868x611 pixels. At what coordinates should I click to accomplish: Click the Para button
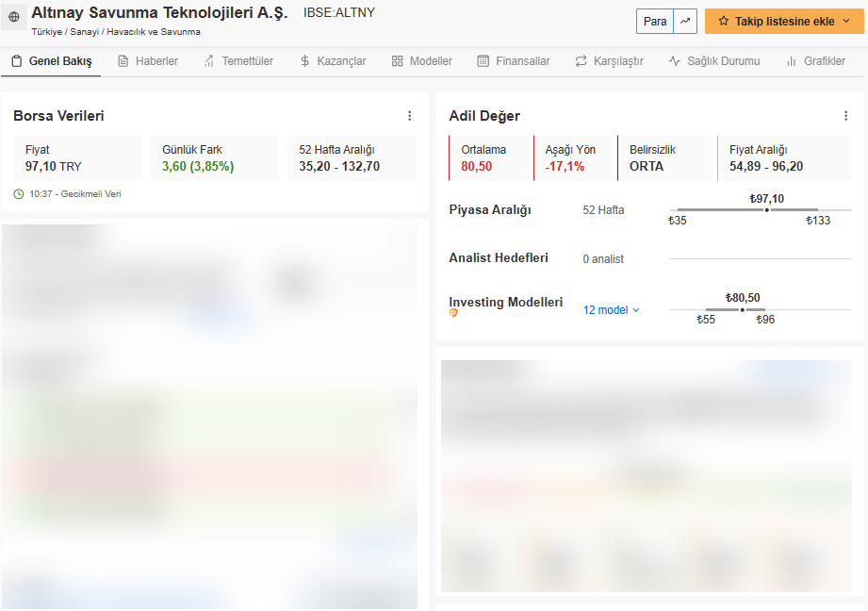(x=655, y=21)
